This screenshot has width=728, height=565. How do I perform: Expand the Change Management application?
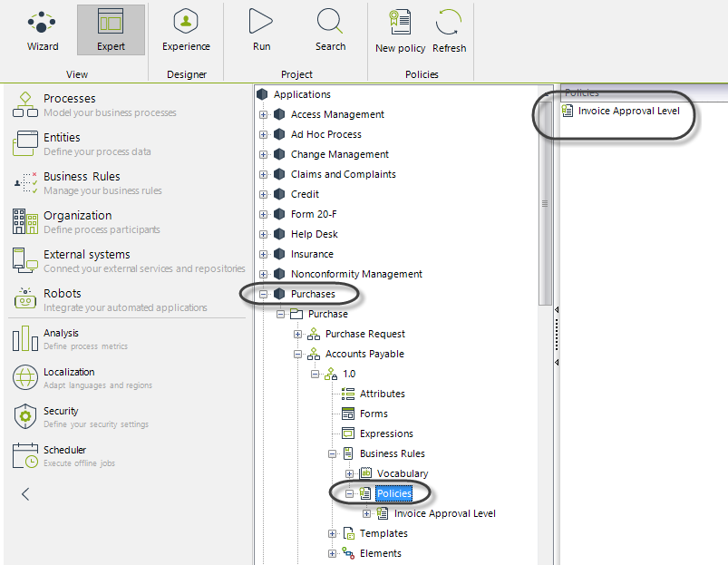263,154
